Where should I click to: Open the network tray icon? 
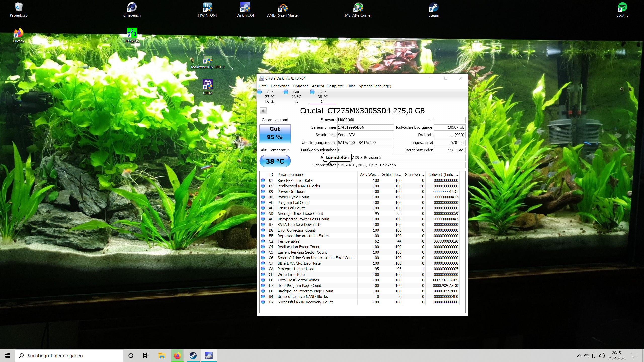594,355
